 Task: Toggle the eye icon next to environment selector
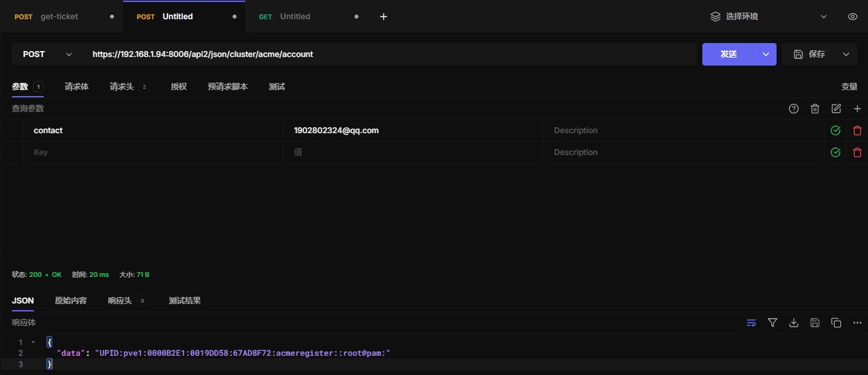[x=853, y=17]
